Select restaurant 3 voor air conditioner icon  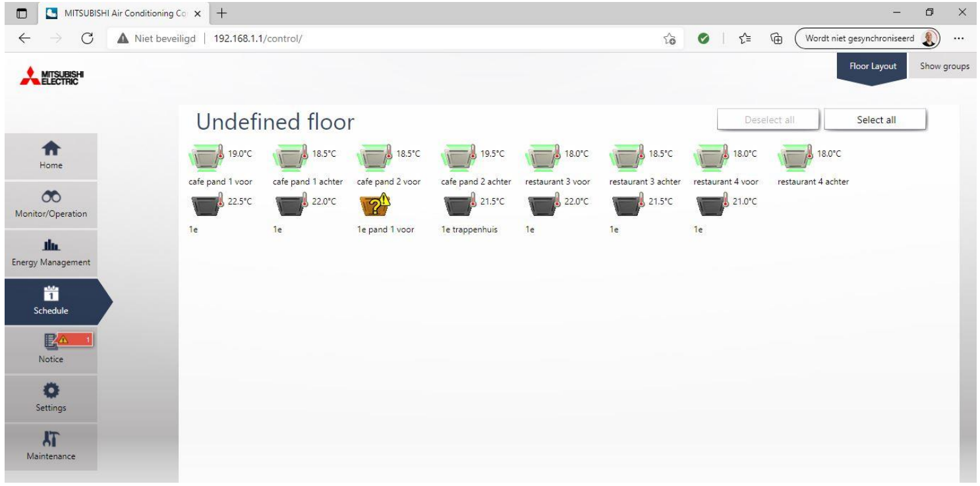(x=542, y=159)
